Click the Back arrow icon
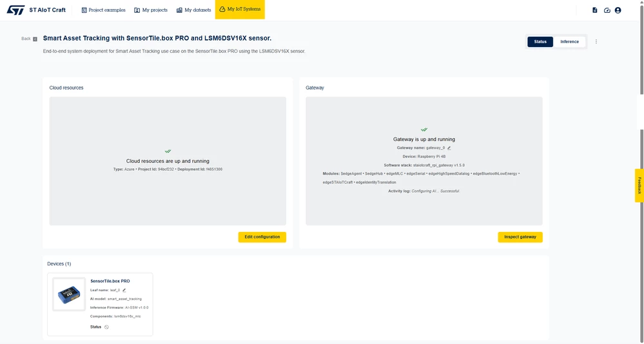644x344 pixels. pyautogui.click(x=35, y=39)
